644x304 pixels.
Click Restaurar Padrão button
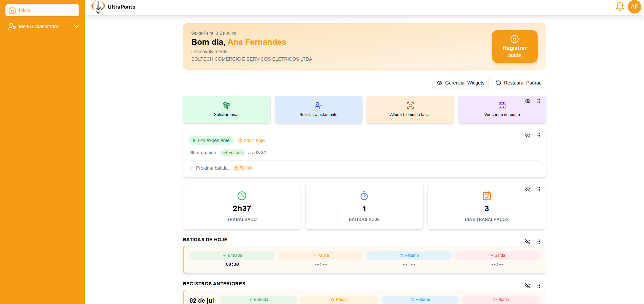tap(519, 83)
